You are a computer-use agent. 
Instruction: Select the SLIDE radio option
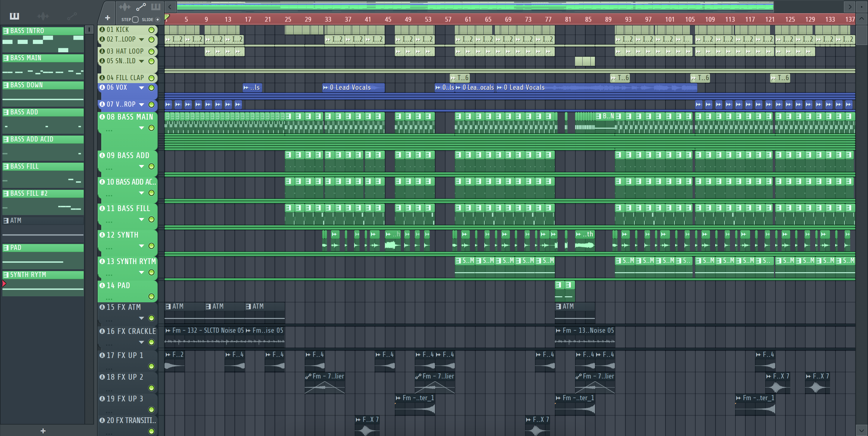click(x=157, y=20)
